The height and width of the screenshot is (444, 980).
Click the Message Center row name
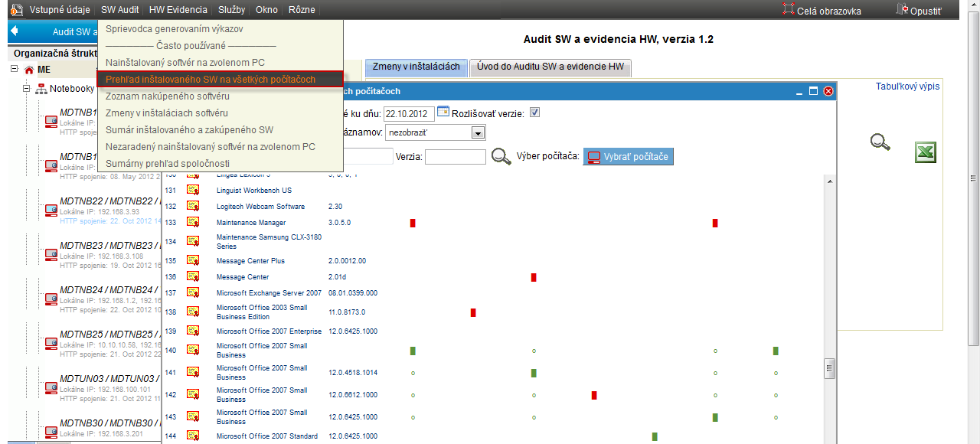[x=243, y=277]
